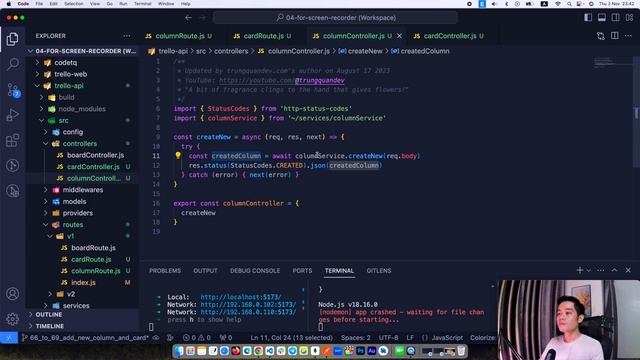640x360 pixels.
Task: Open the OUTPUT panel tab
Action: (205, 271)
